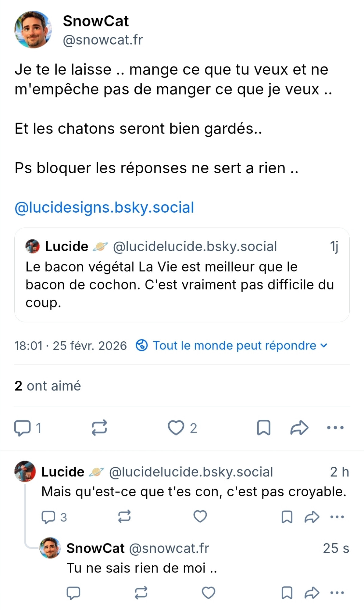This screenshot has height=610, width=364.
Task: Open Lucide's profile from reply avatar
Action: (25, 471)
